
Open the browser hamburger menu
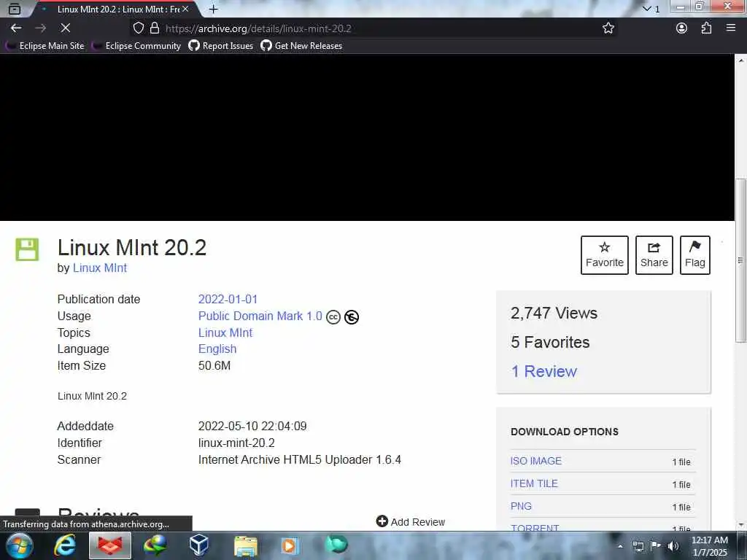[x=731, y=28]
